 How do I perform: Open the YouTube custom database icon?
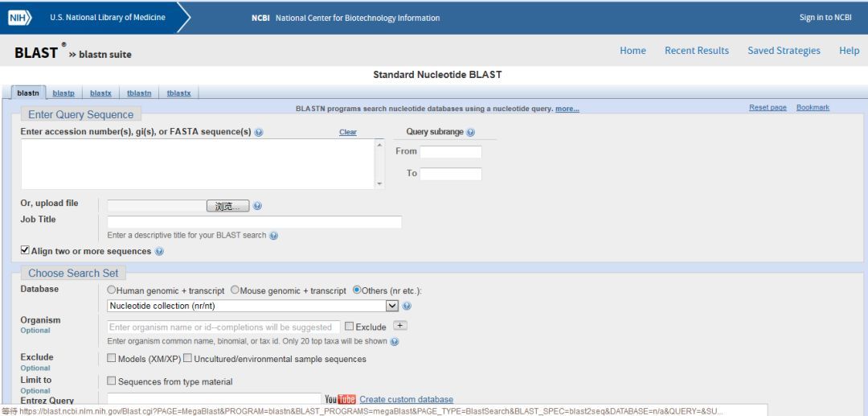[x=340, y=400]
